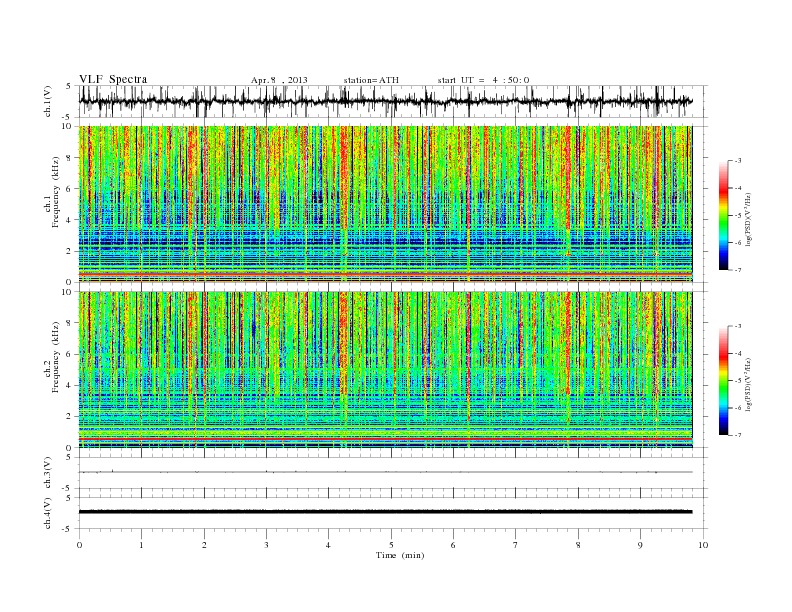Select the "ch.4(V)" axis label
Viewport: 792px width, 612px height.
pyautogui.click(x=48, y=513)
